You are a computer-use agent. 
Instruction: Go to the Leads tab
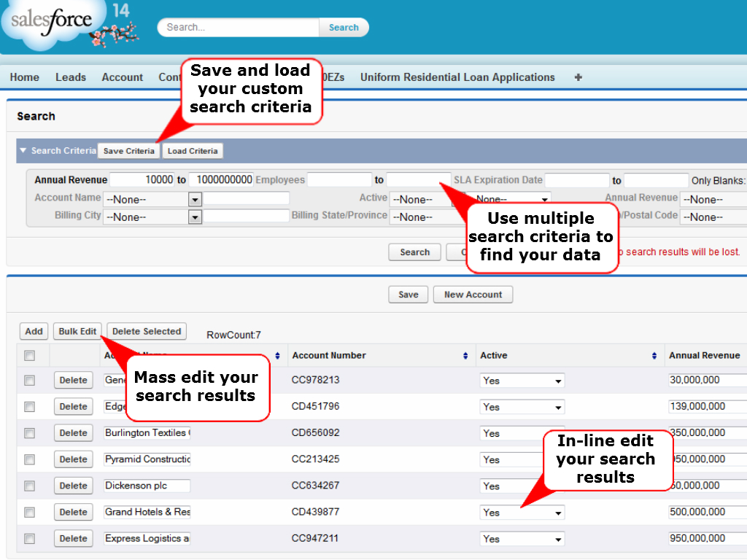click(x=71, y=77)
